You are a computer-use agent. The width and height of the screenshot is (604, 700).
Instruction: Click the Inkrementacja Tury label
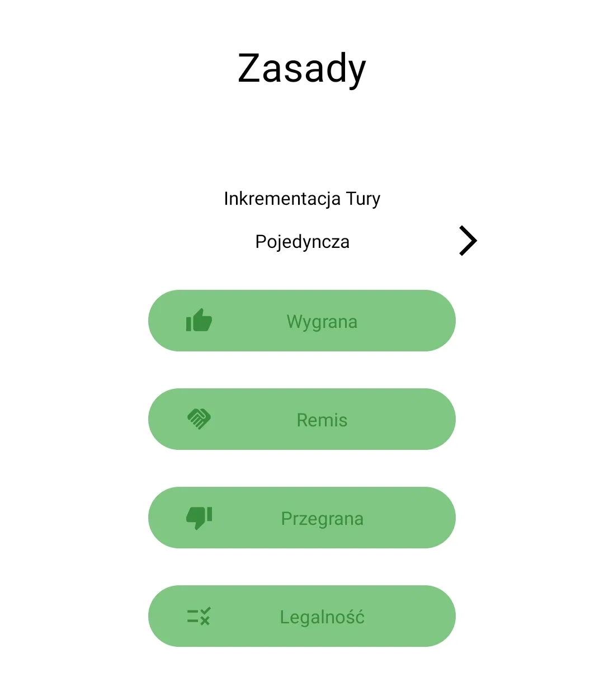302,199
